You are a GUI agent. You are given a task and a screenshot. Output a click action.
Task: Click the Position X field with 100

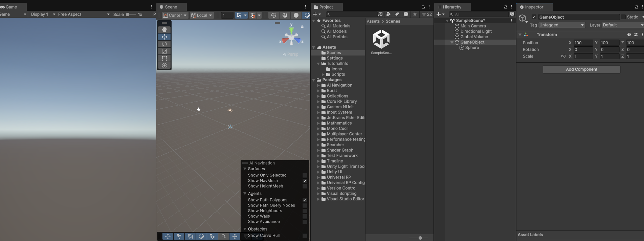click(x=583, y=43)
